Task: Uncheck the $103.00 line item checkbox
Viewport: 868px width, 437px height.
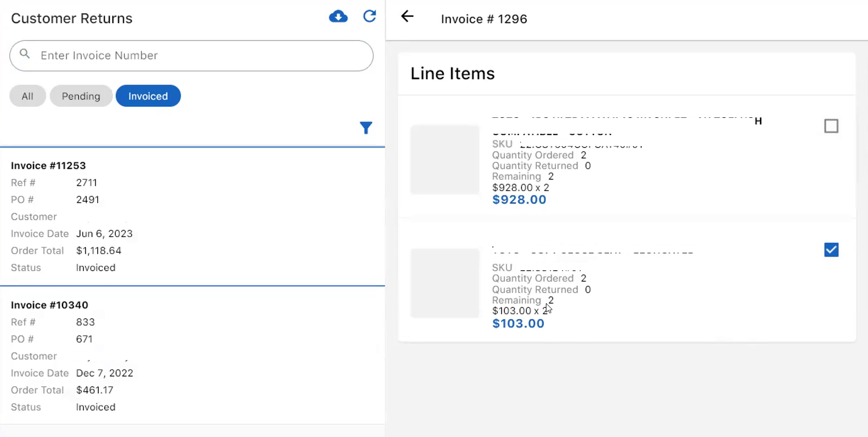Action: point(831,250)
